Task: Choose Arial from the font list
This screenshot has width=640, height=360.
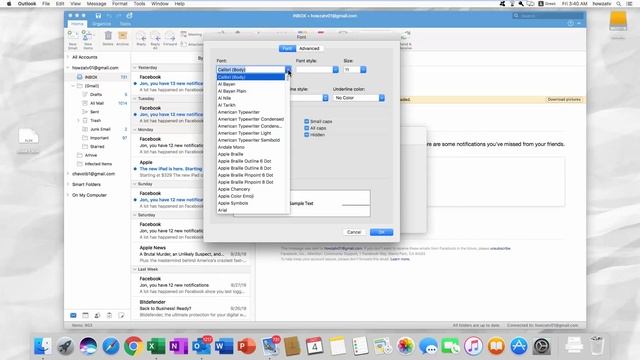Action: click(251, 210)
